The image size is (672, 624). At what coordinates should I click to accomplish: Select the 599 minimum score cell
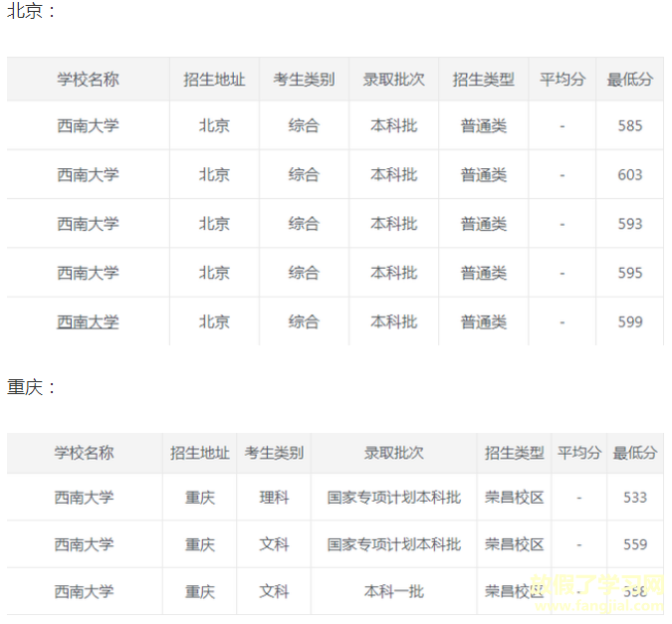tap(630, 321)
